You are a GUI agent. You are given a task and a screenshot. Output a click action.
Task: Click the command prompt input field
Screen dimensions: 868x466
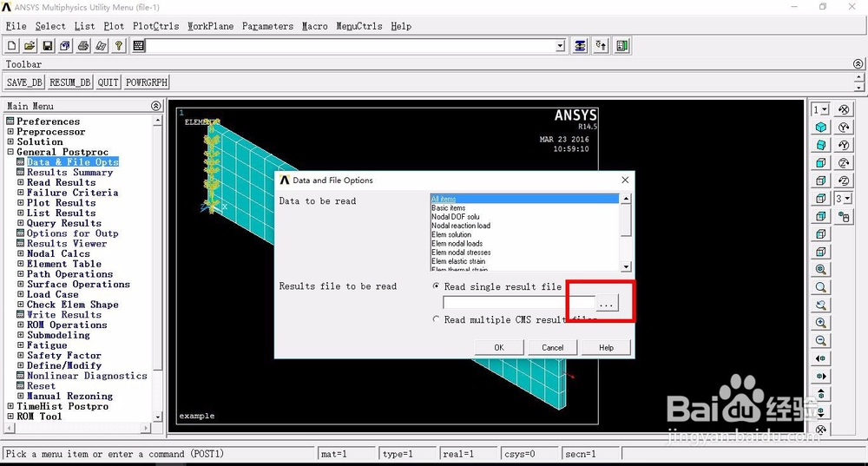tap(351, 46)
